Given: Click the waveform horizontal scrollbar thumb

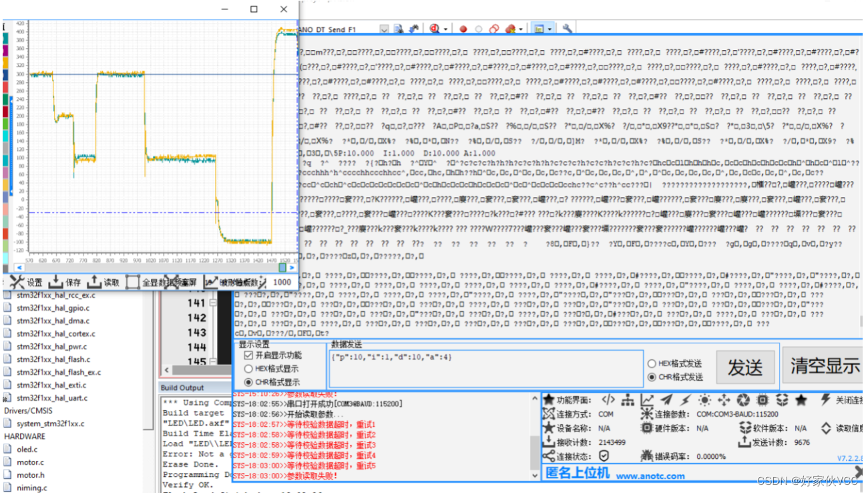Looking at the screenshot, I should (x=282, y=267).
